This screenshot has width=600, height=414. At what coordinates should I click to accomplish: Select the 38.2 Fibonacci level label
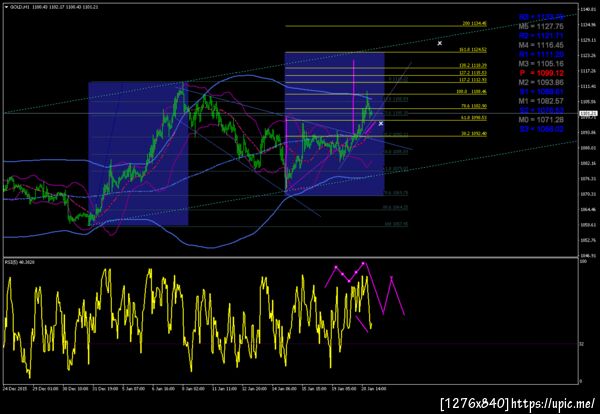474,134
